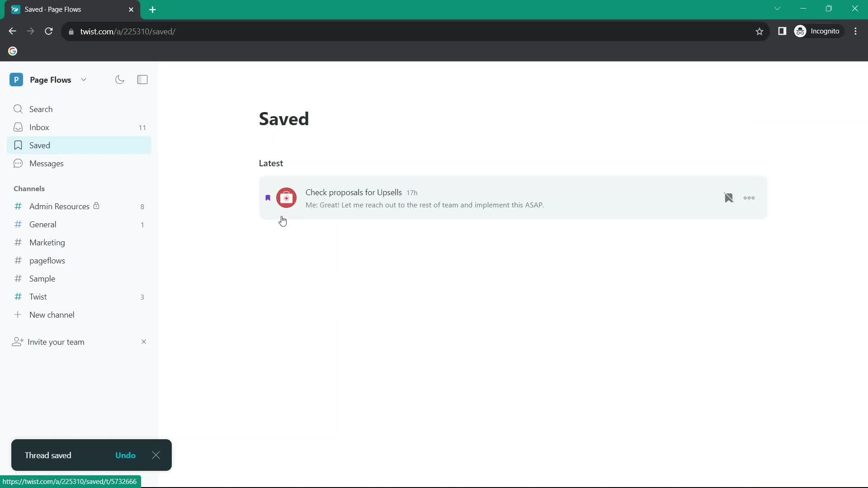
Task: Click the layout toggle icon
Action: pyautogui.click(x=142, y=79)
